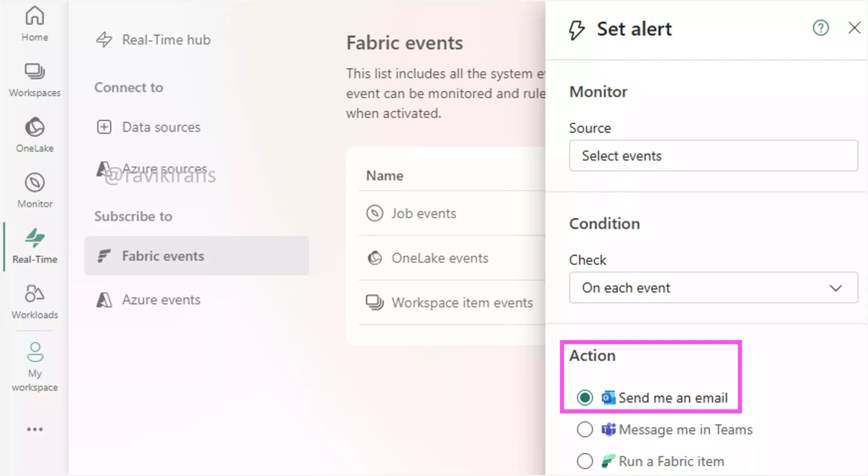
Task: Open help for Set alert pane
Action: click(x=821, y=28)
